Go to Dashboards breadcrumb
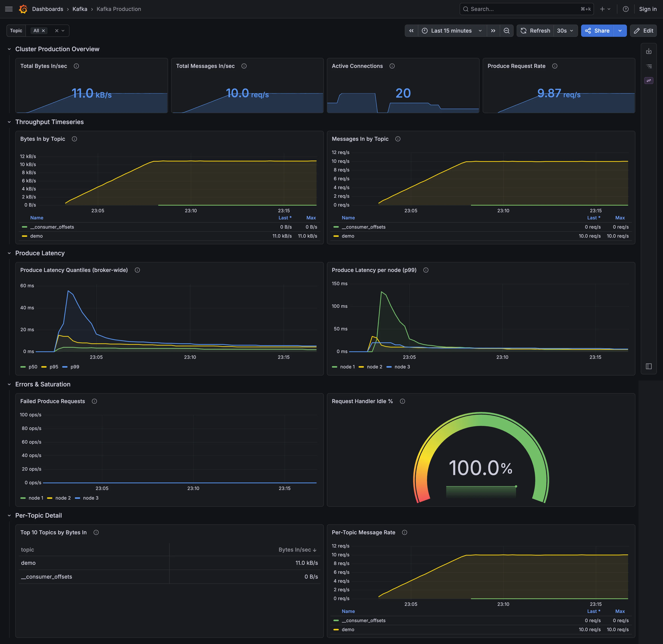The width and height of the screenshot is (663, 644). 48,9
